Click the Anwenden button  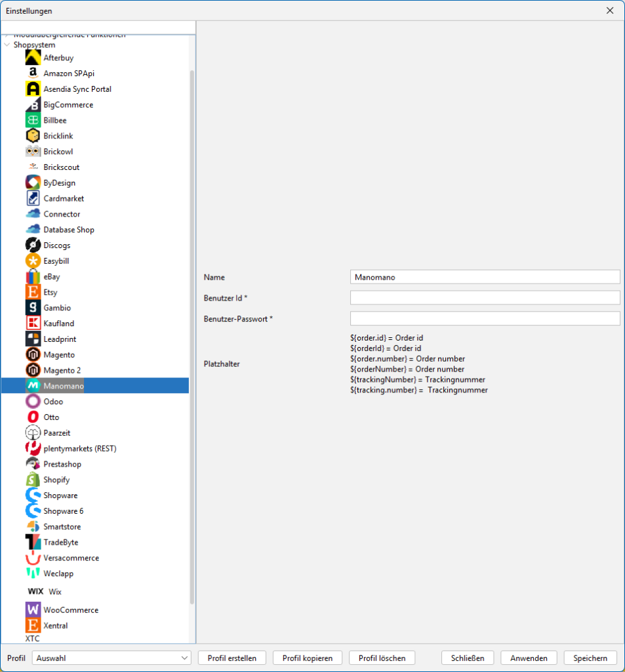click(x=528, y=658)
